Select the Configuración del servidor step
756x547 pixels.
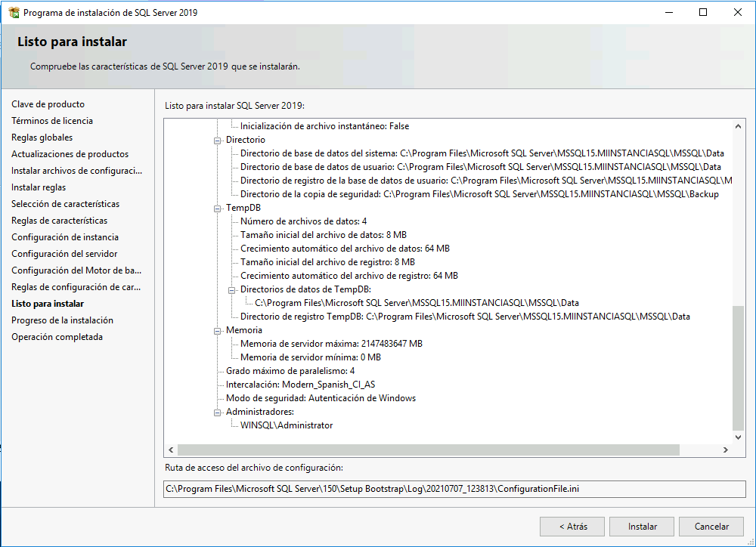click(x=64, y=254)
